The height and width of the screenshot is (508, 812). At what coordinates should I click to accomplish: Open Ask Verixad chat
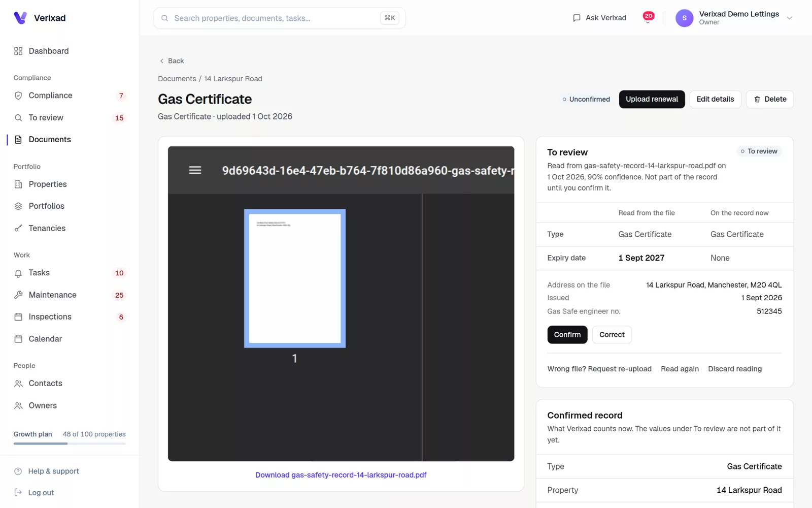click(x=599, y=18)
